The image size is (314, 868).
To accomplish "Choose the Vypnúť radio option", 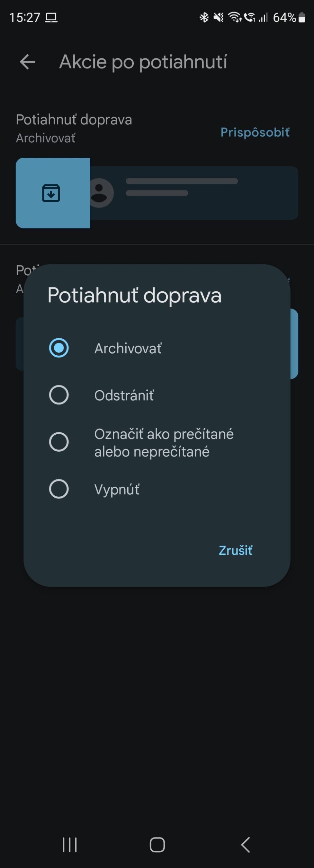I will tap(59, 489).
